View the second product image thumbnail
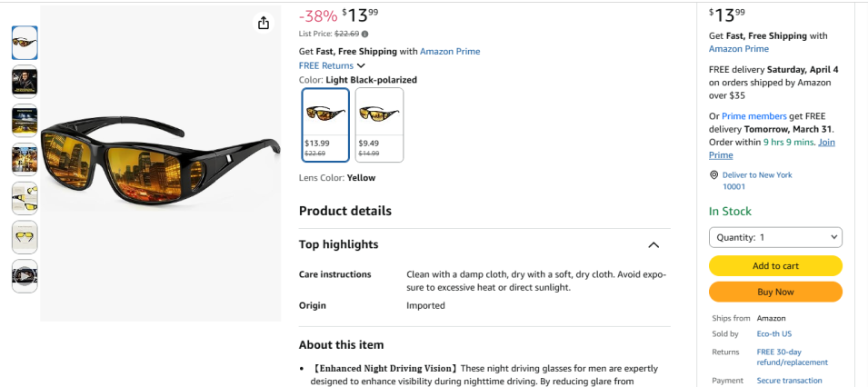The width and height of the screenshot is (868, 387). point(25,82)
